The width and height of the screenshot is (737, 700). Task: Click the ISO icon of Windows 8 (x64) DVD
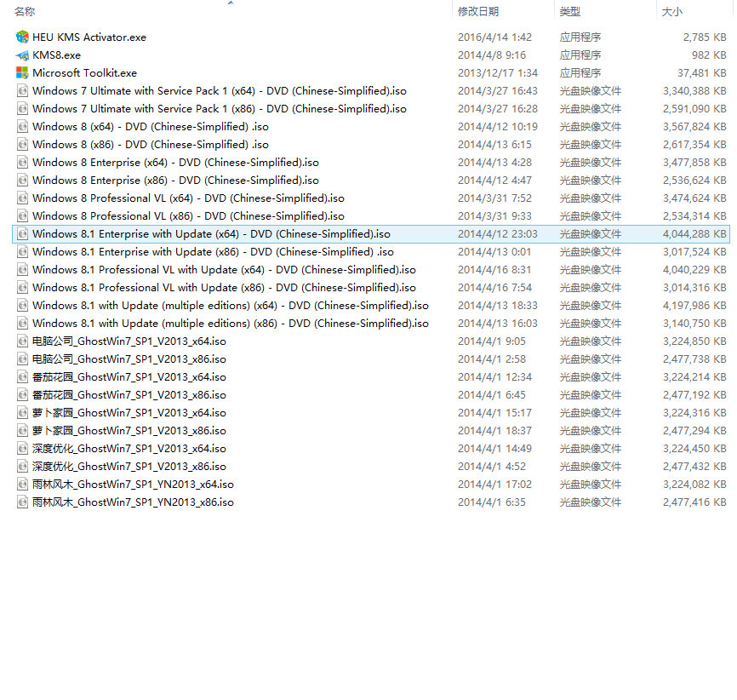(x=22, y=127)
